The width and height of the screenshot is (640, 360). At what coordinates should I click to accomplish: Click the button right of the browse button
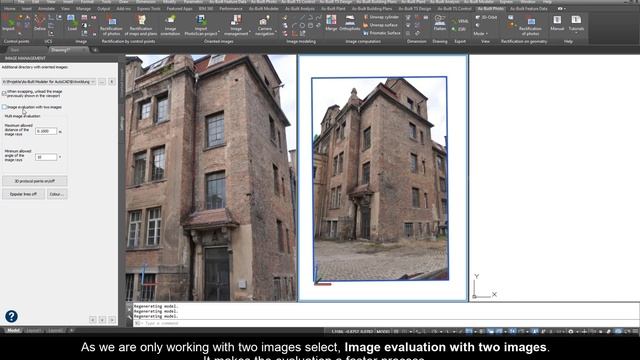[x=111, y=82]
